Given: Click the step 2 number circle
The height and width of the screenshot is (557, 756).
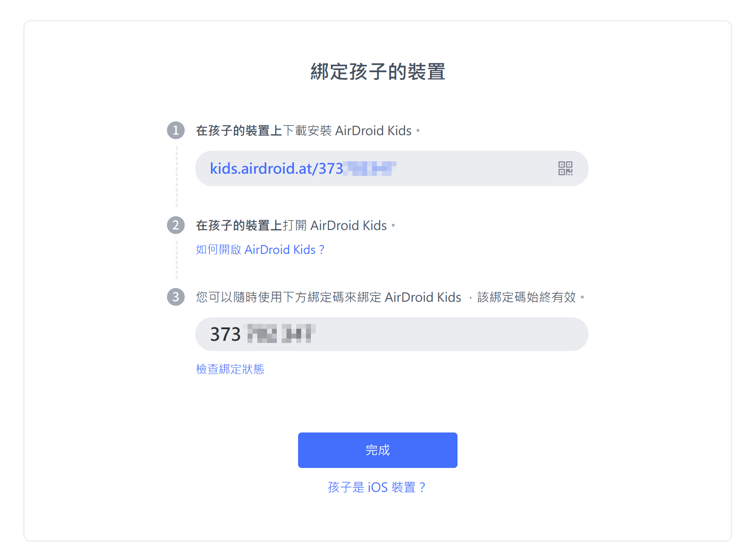Looking at the screenshot, I should coord(176,225).
